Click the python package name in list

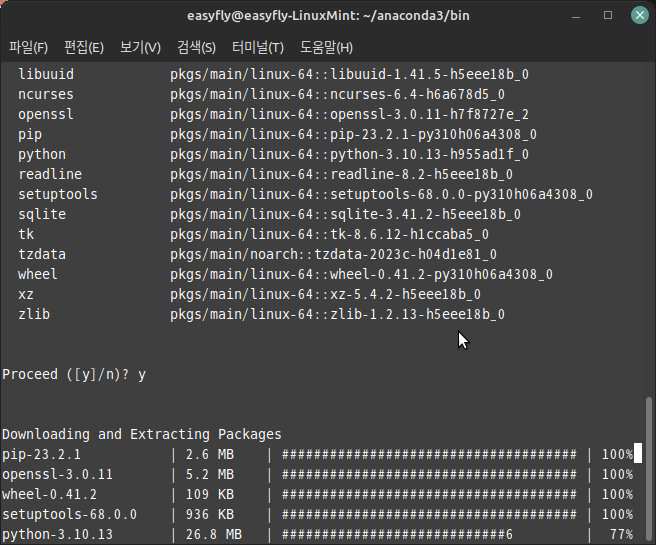click(x=42, y=155)
